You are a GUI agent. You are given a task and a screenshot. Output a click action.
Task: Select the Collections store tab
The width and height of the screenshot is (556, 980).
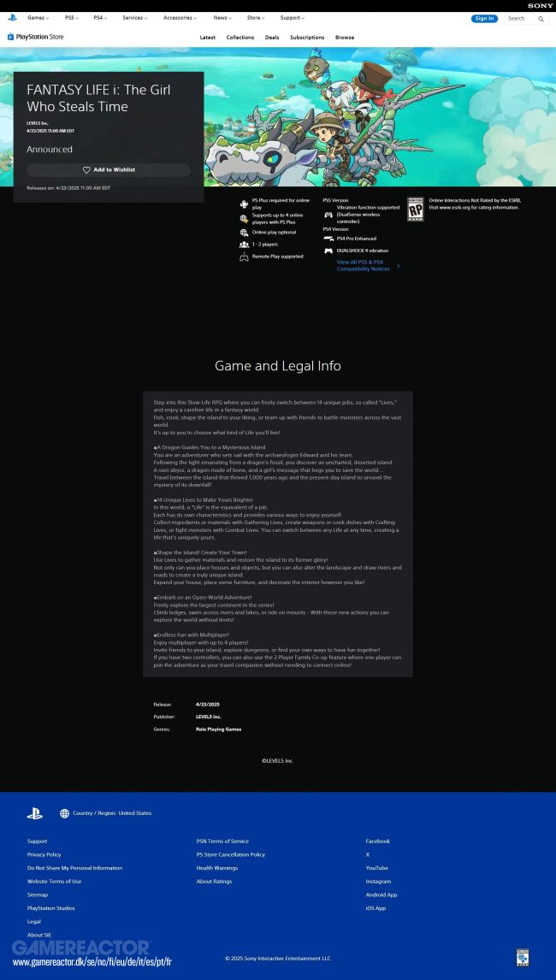(x=240, y=38)
